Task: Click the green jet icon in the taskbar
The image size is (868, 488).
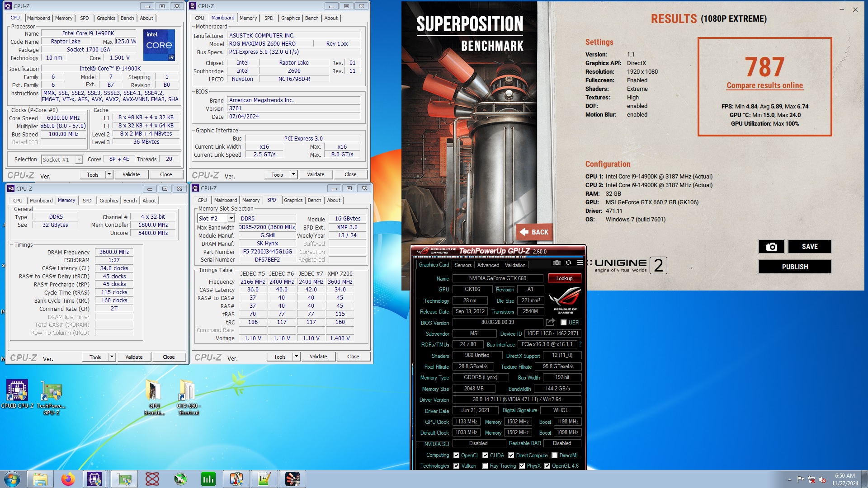Action: tap(180, 479)
